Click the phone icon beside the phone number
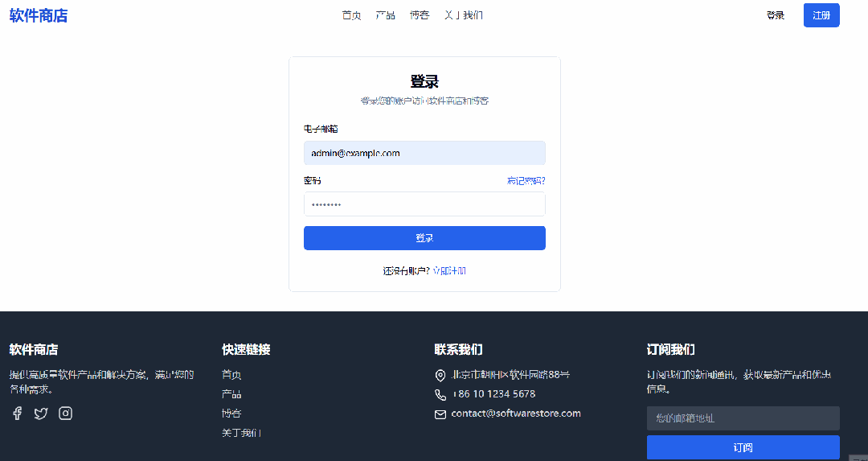Screen dimensions: 868x461 (x=440, y=395)
